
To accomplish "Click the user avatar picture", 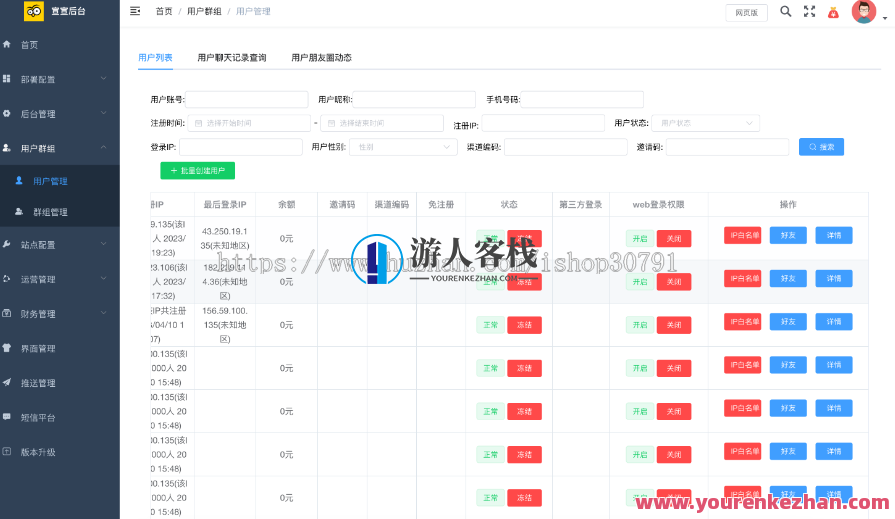I will pos(864,11).
